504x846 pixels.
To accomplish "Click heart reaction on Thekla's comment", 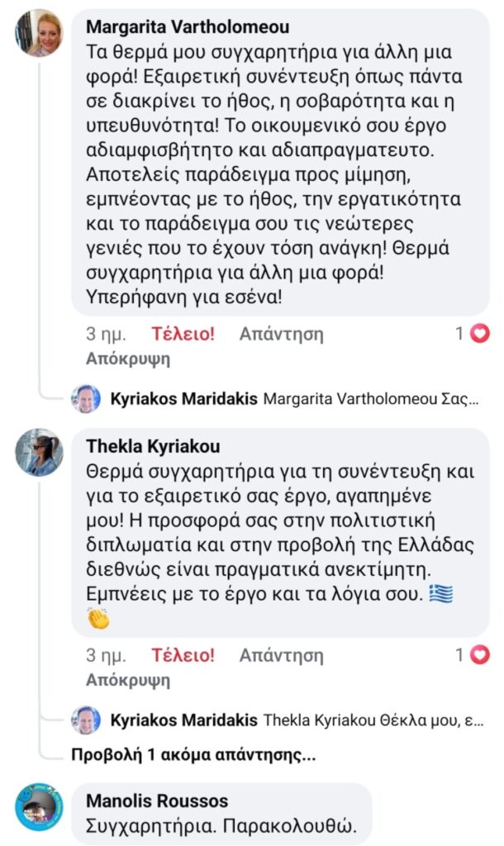I will [x=479, y=655].
